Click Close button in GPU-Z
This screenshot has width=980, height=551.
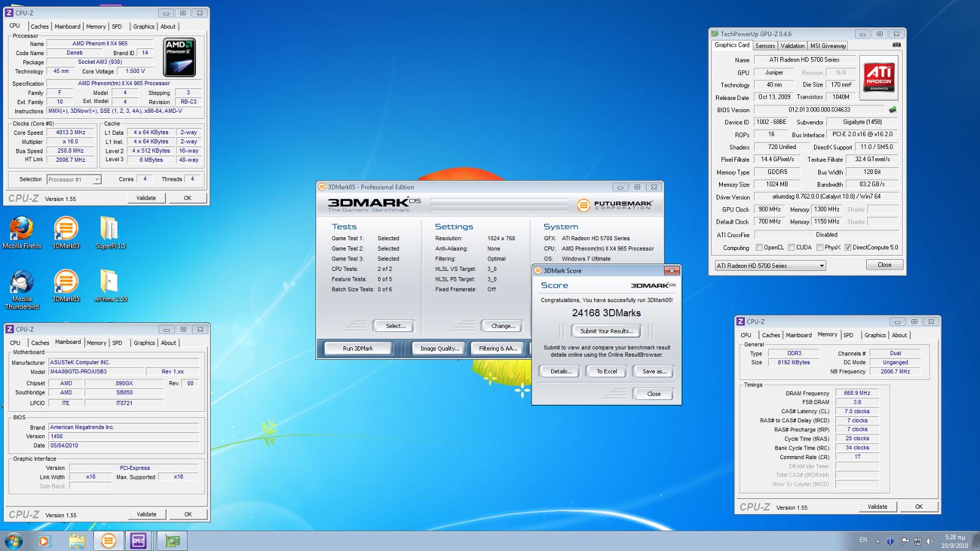click(884, 265)
